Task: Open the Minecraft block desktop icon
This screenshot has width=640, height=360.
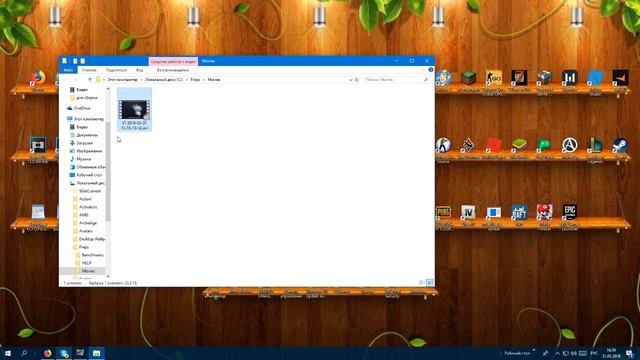Action: [x=469, y=78]
